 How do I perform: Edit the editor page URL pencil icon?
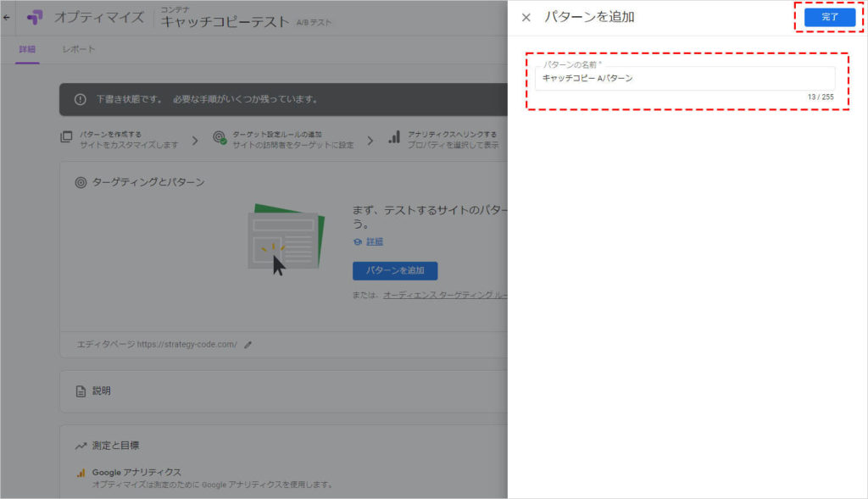click(248, 345)
